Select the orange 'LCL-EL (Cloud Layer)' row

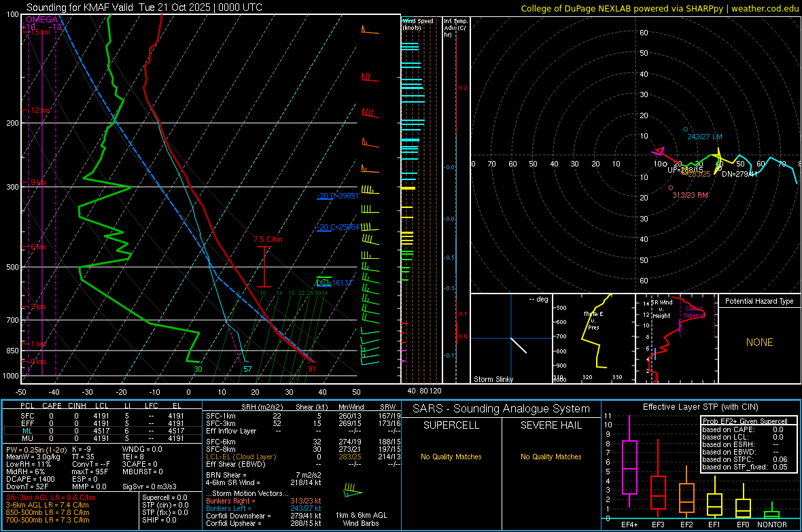pyautogui.click(x=303, y=457)
